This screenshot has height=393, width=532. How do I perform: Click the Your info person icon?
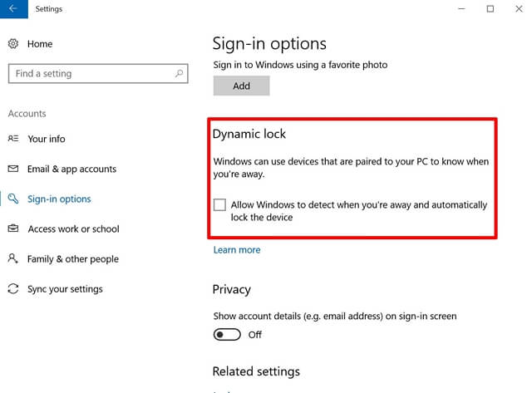pos(13,139)
